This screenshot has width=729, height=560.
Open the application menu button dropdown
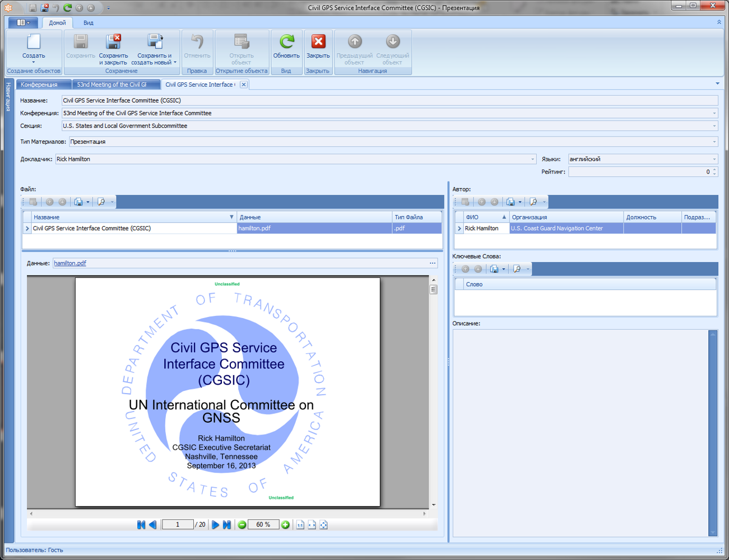[x=23, y=22]
